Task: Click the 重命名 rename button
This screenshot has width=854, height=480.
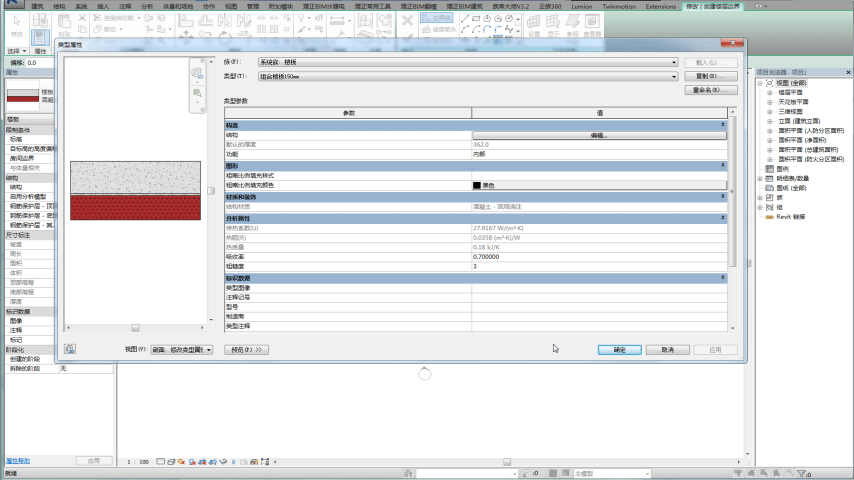Action: [711, 90]
